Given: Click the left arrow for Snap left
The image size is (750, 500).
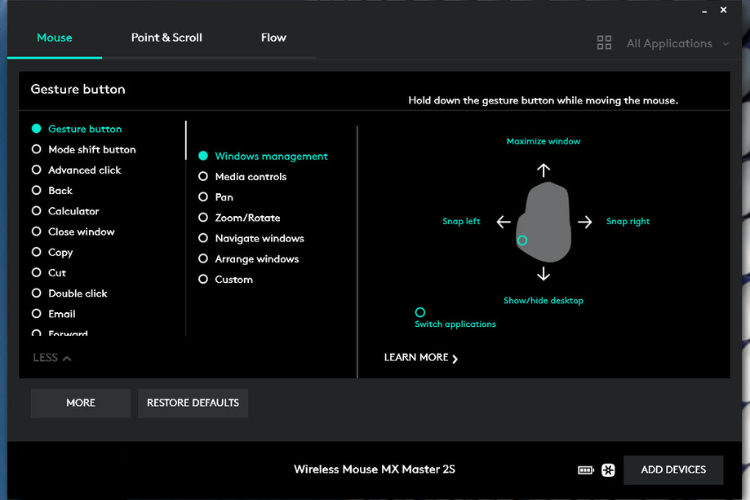Looking at the screenshot, I should pos(503,222).
